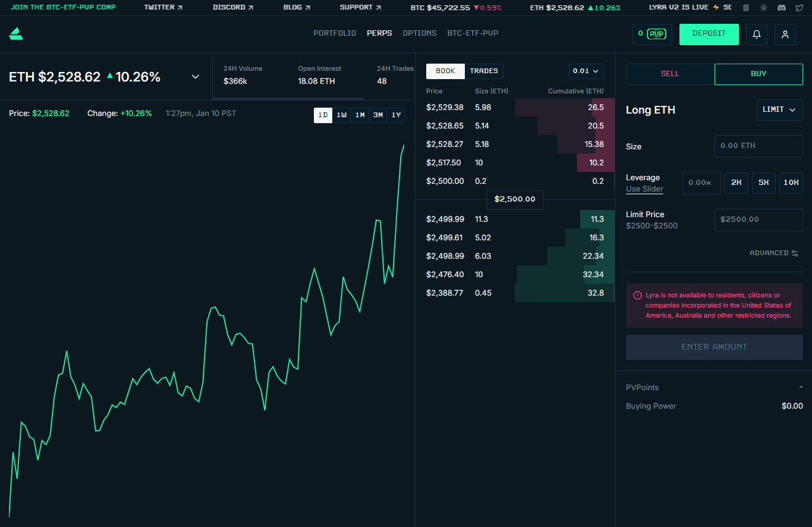Open the LIMIT order type dropdown
The height and width of the screenshot is (527, 812).
pyautogui.click(x=779, y=109)
